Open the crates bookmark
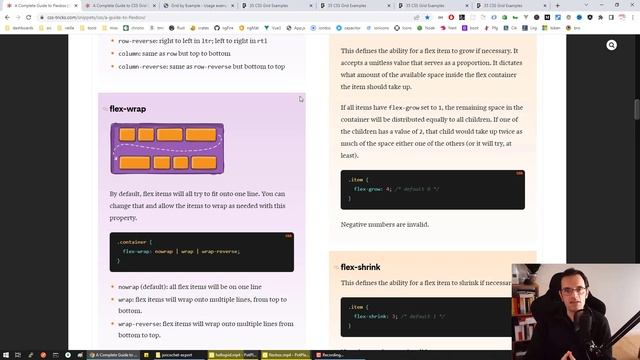Image resolution: width=640 pixels, height=360 pixels. [200, 28]
